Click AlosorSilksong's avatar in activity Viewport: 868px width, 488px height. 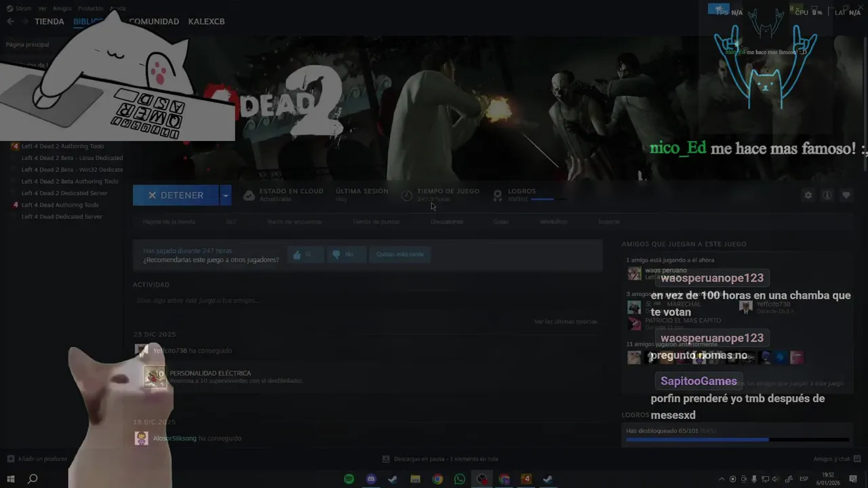tap(141, 439)
